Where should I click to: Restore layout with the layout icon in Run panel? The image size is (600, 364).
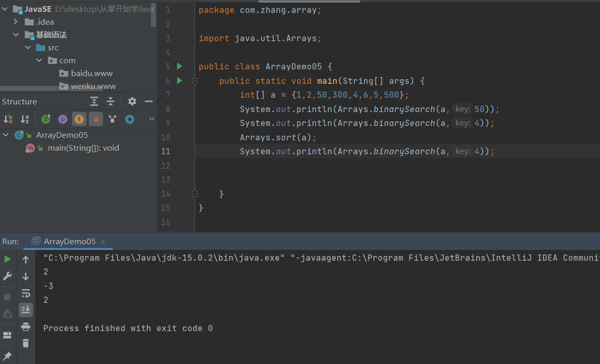(7, 335)
